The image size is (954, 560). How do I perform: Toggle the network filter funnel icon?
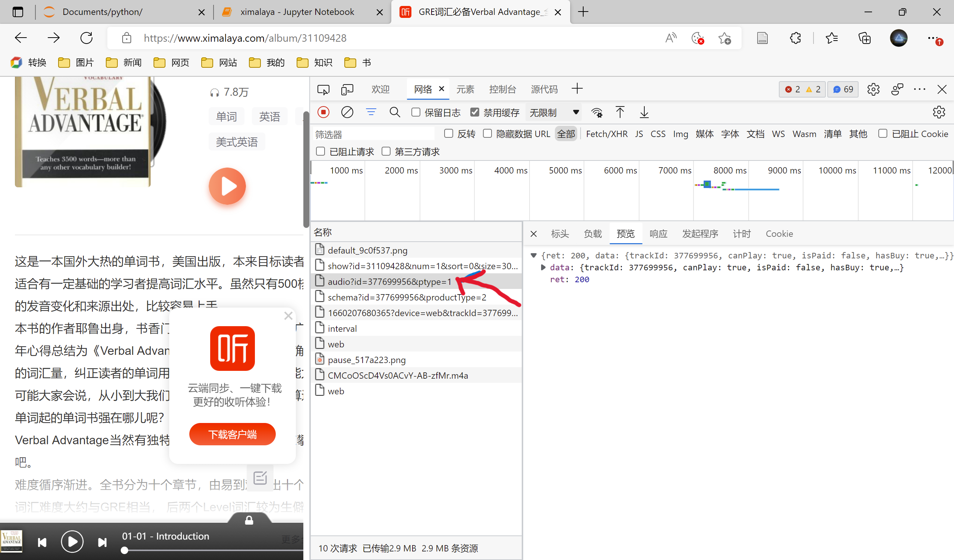click(x=371, y=112)
